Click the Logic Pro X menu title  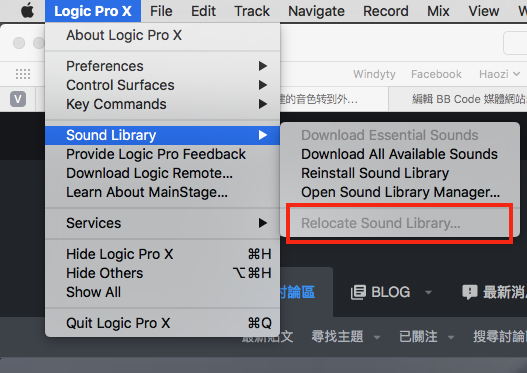[x=93, y=11]
